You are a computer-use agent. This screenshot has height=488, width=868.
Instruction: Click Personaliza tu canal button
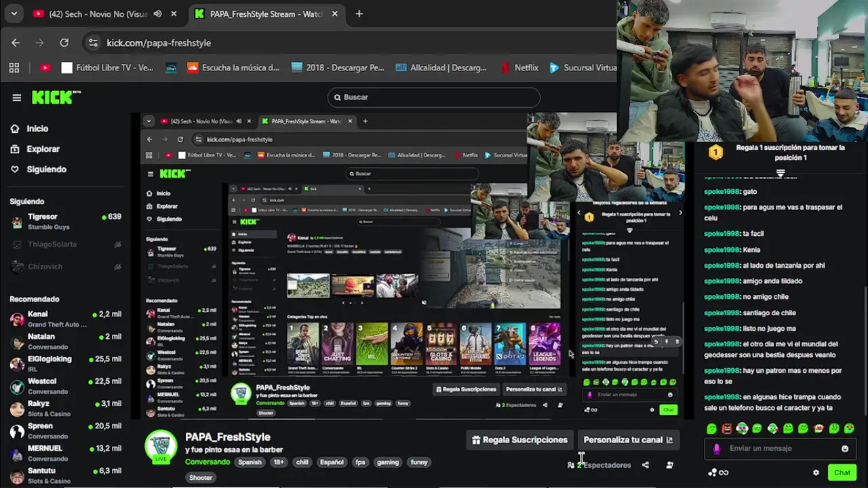click(x=628, y=440)
